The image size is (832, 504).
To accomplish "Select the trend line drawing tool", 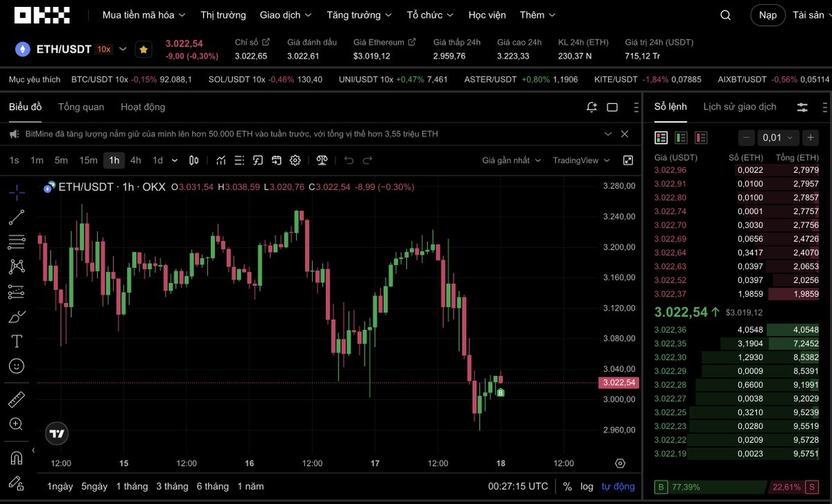I will click(x=17, y=217).
